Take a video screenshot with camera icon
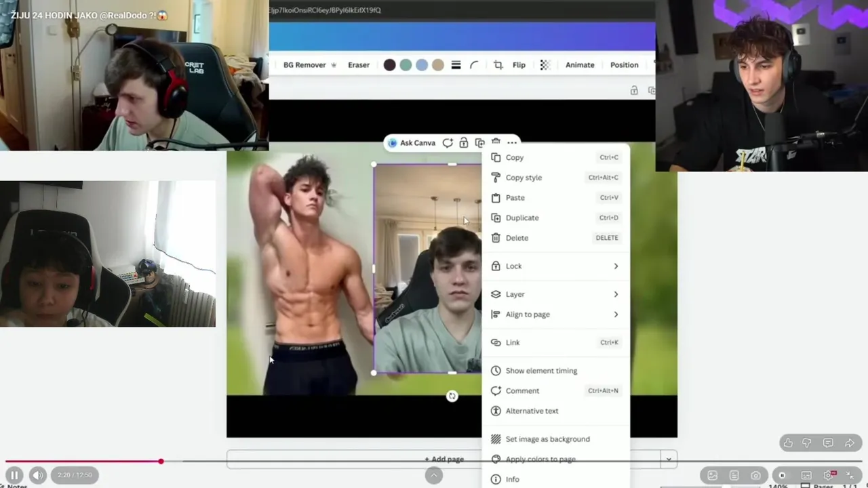Image resolution: width=868 pixels, height=488 pixels. tap(755, 475)
